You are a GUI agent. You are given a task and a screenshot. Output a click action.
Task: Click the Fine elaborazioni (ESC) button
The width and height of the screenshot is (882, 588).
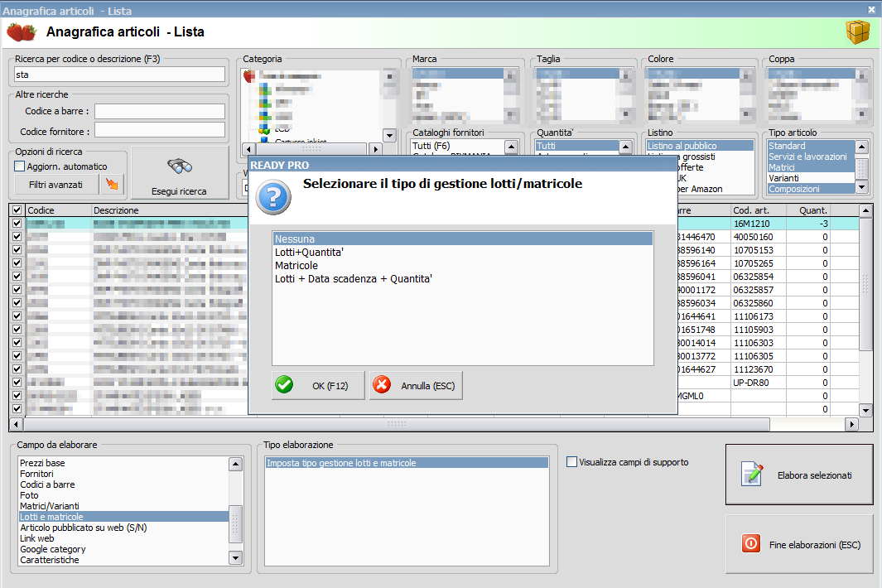(798, 545)
